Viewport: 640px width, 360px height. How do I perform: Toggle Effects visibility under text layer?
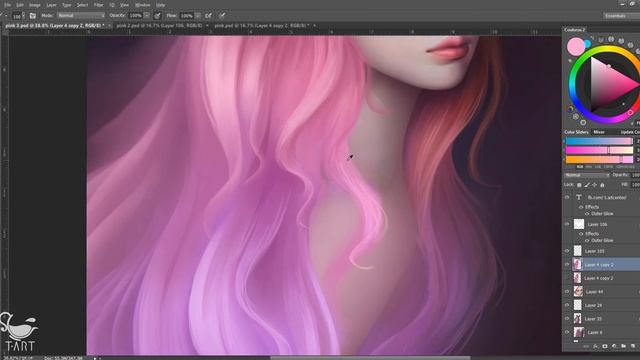[x=581, y=207]
